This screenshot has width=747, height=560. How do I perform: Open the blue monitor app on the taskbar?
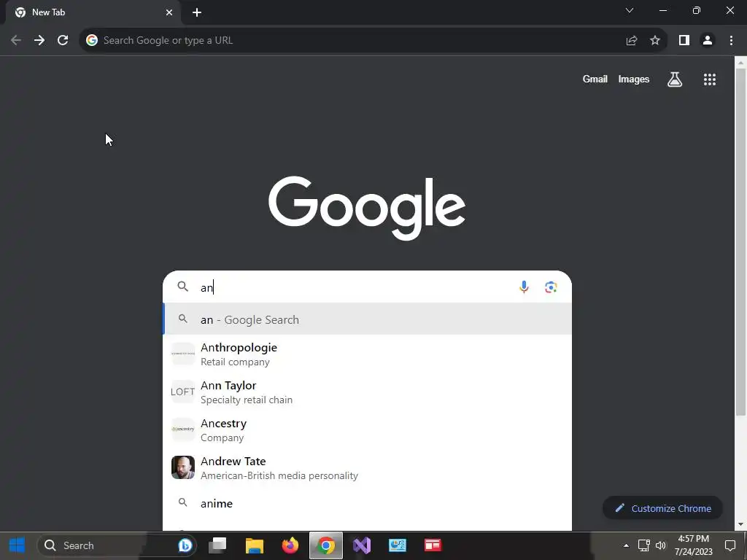tap(398, 545)
